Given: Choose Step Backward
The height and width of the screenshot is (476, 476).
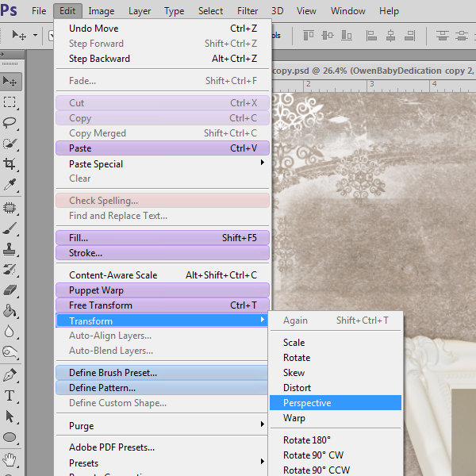Looking at the screenshot, I should pyautogui.click(x=163, y=58).
